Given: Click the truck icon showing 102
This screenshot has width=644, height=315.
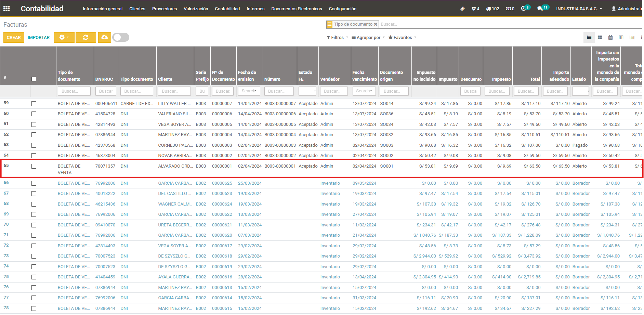Looking at the screenshot, I should [492, 9].
